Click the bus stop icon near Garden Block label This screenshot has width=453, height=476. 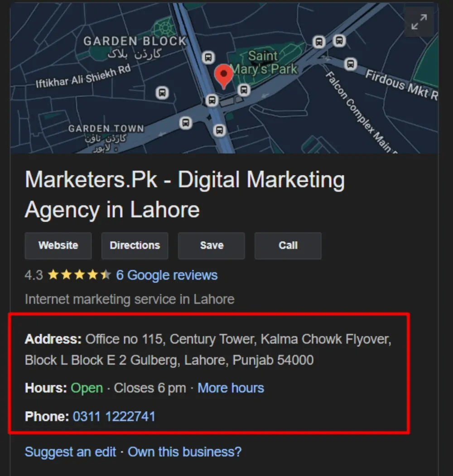click(x=208, y=57)
